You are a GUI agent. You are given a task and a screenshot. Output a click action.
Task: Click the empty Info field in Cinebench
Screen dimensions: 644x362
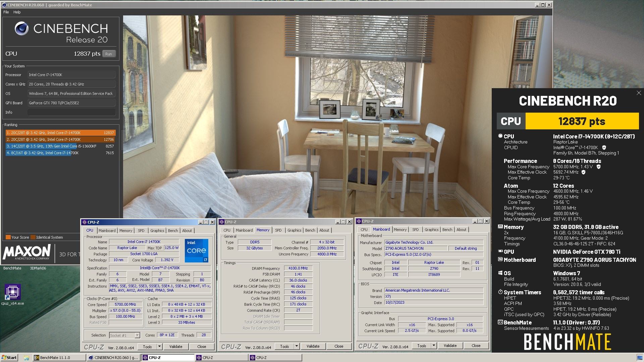coord(71,112)
